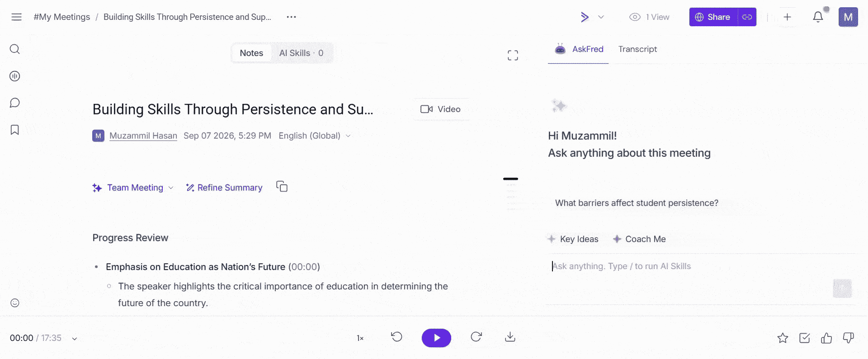Click Refine Summary
The height and width of the screenshot is (359, 868).
(x=224, y=188)
